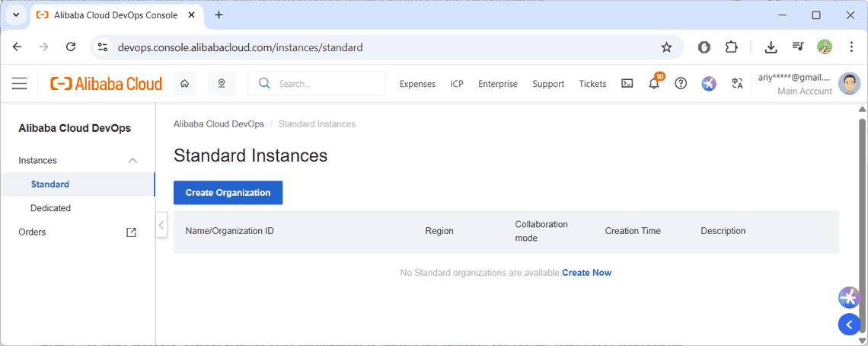Click Description column header
This screenshot has width=868, height=346.
click(x=723, y=231)
